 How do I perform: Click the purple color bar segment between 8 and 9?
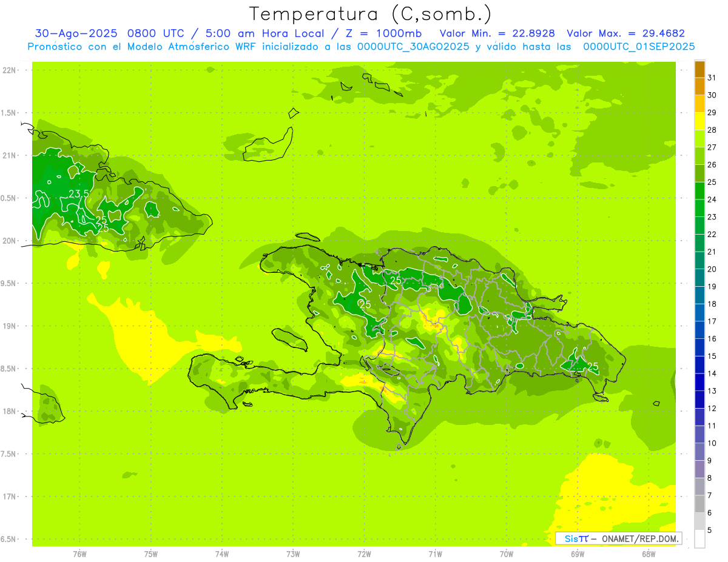click(x=699, y=469)
